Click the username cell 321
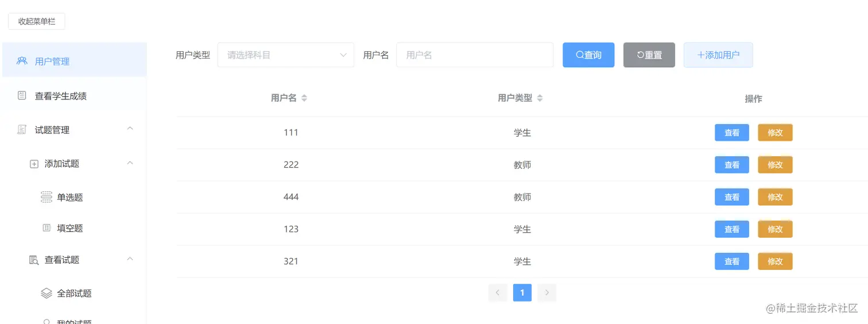Viewport: 868px width, 324px height. 291,261
